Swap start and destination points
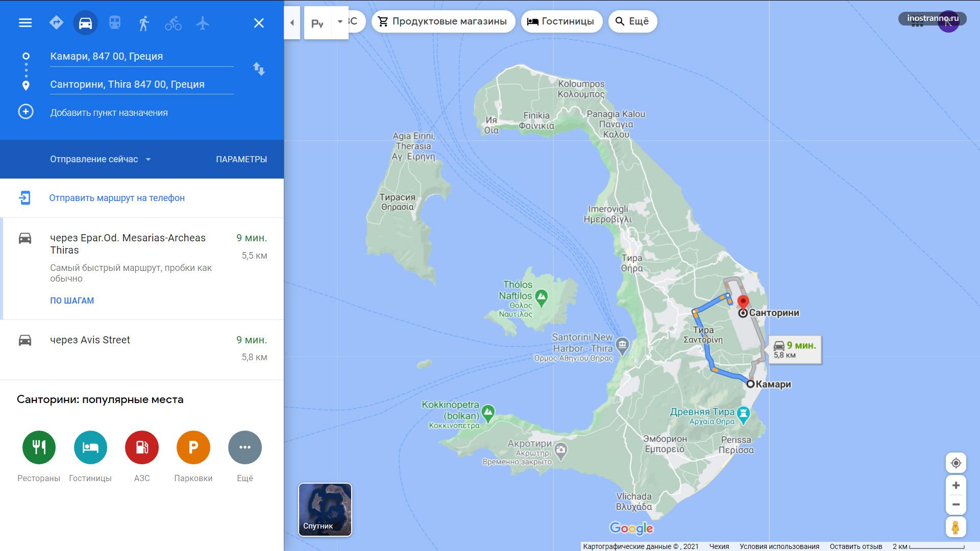This screenshot has width=980, height=551. click(259, 69)
